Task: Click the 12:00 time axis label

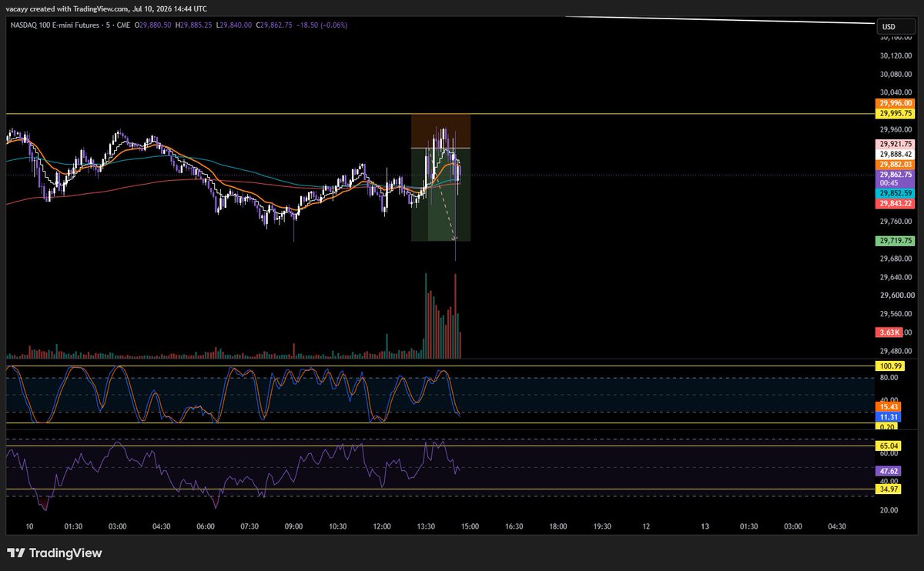Action: pos(382,526)
